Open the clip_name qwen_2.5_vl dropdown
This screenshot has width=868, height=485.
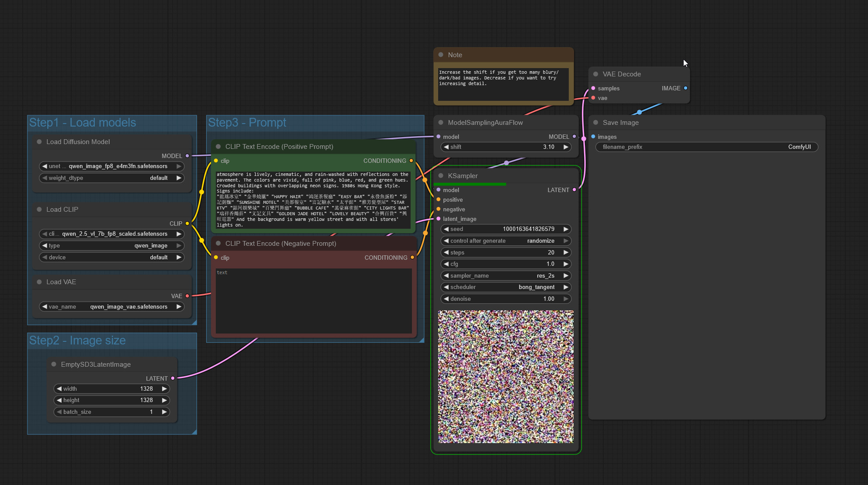coord(111,234)
